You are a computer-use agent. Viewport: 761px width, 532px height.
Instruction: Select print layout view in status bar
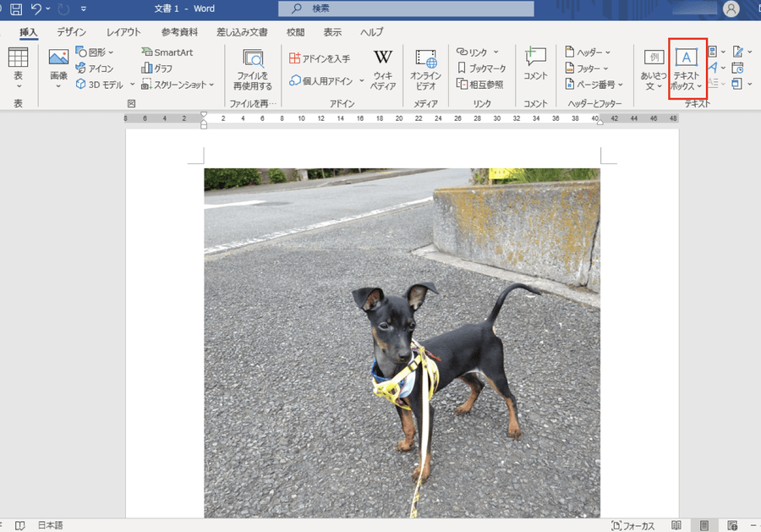704,526
